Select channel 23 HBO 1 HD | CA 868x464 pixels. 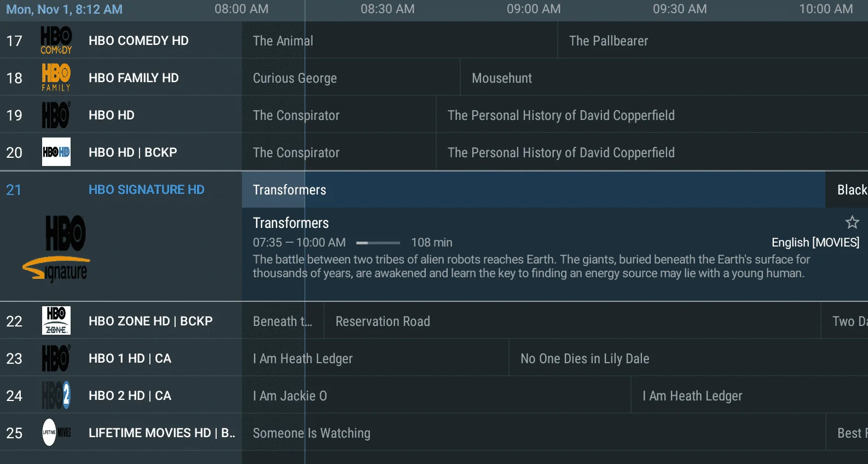tap(121, 358)
